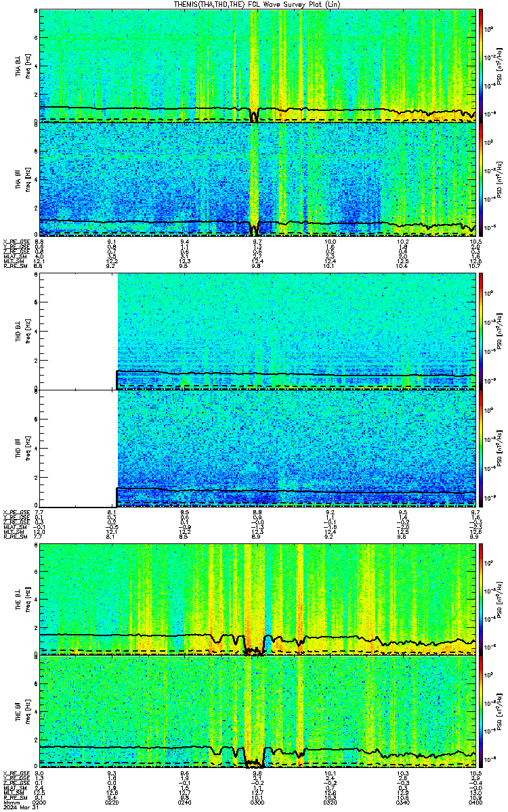Click the THD B-perpendicular freq [Hz] axis label
Viewport: 508px width, 812px height.
[x=26, y=332]
